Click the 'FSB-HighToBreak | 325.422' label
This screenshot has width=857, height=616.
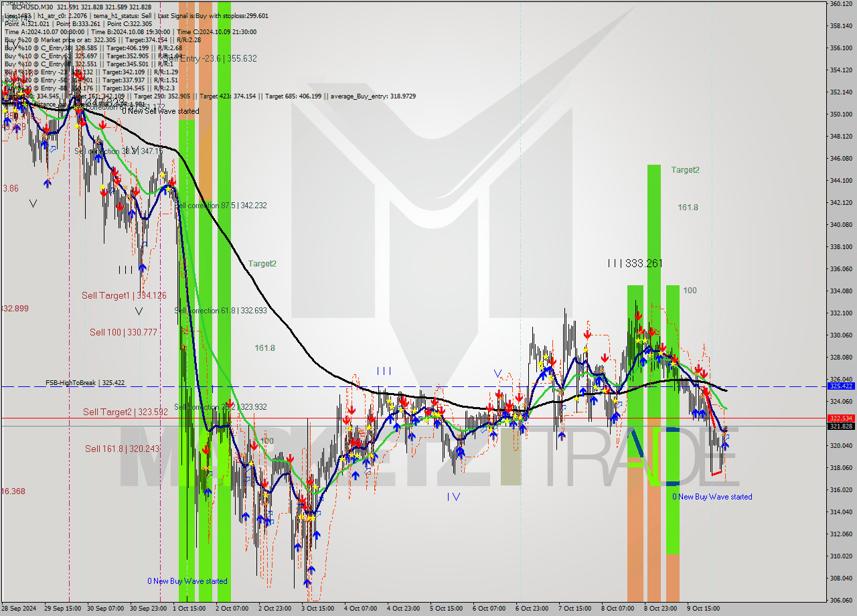tap(85, 383)
